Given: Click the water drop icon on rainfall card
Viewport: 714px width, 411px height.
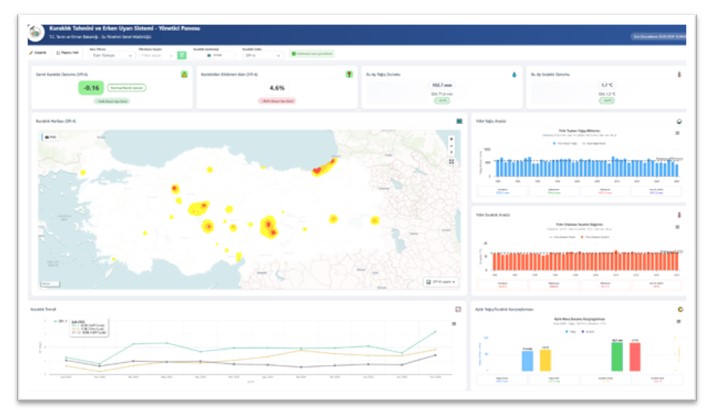Looking at the screenshot, I should 515,73.
